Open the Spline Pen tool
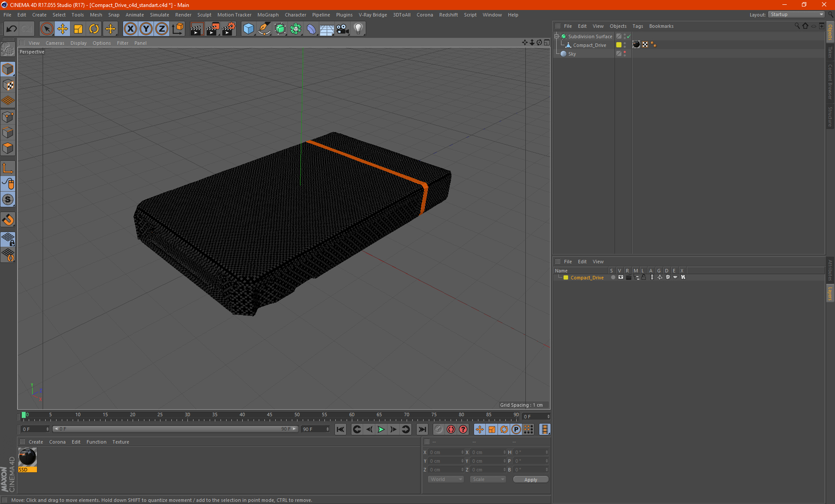This screenshot has width=835, height=504. click(x=264, y=29)
